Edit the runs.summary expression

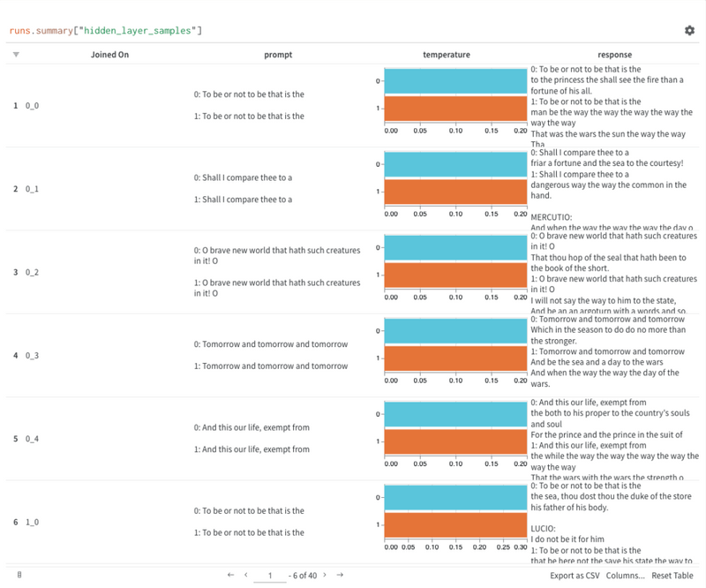[105, 31]
